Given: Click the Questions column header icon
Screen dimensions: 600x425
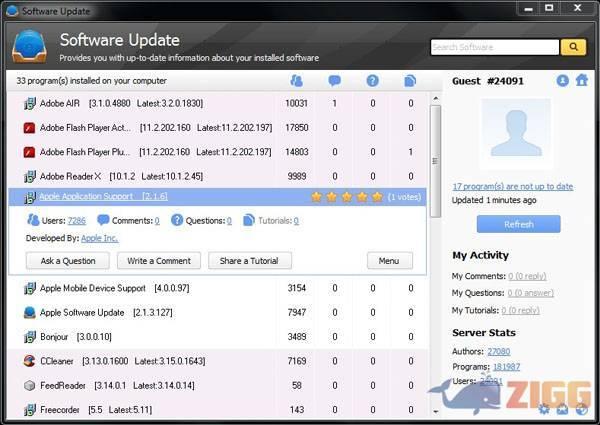Looking at the screenshot, I should pyautogui.click(x=372, y=81).
